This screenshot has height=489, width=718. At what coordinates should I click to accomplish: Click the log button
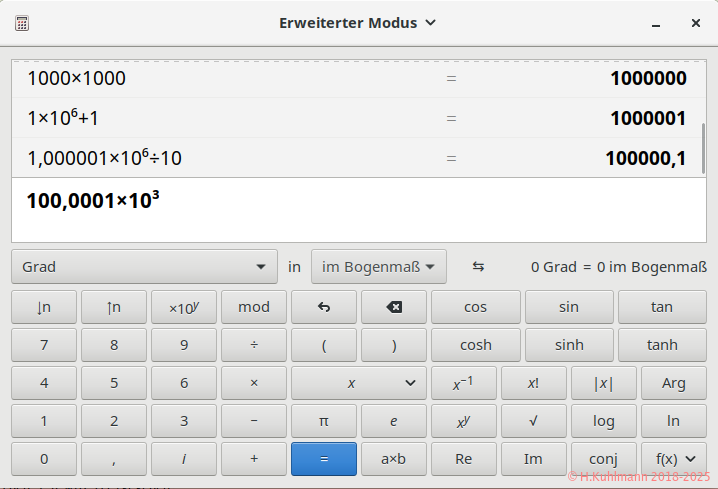click(x=604, y=421)
